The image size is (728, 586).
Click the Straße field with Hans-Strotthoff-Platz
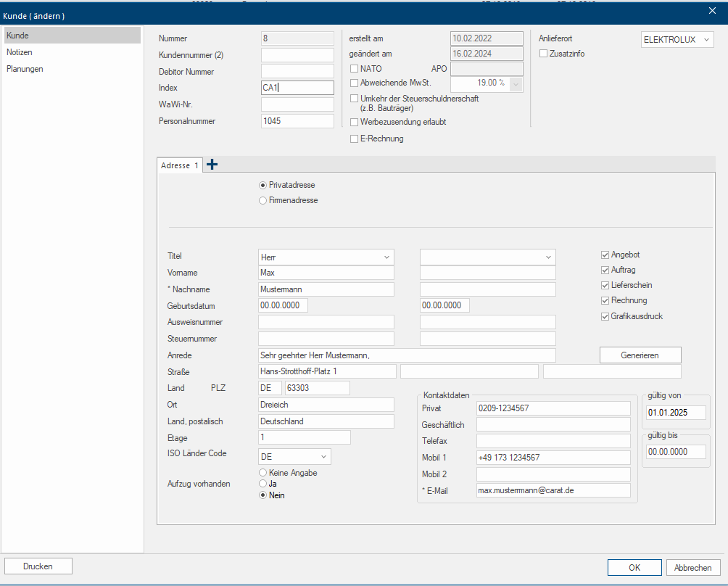(327, 371)
